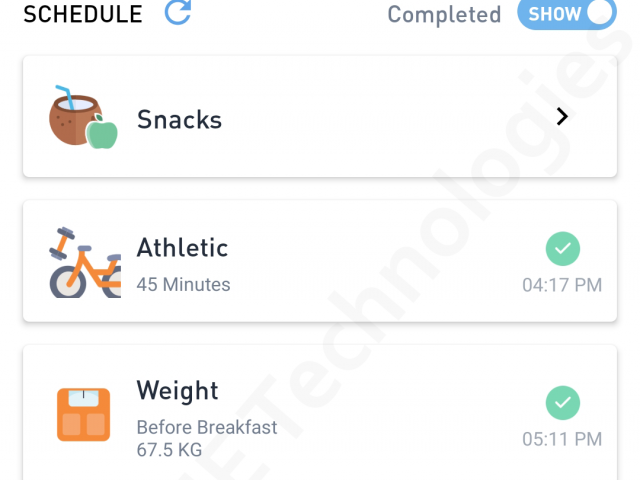Open the Athletic activity title
The image size is (640, 480).
182,248
